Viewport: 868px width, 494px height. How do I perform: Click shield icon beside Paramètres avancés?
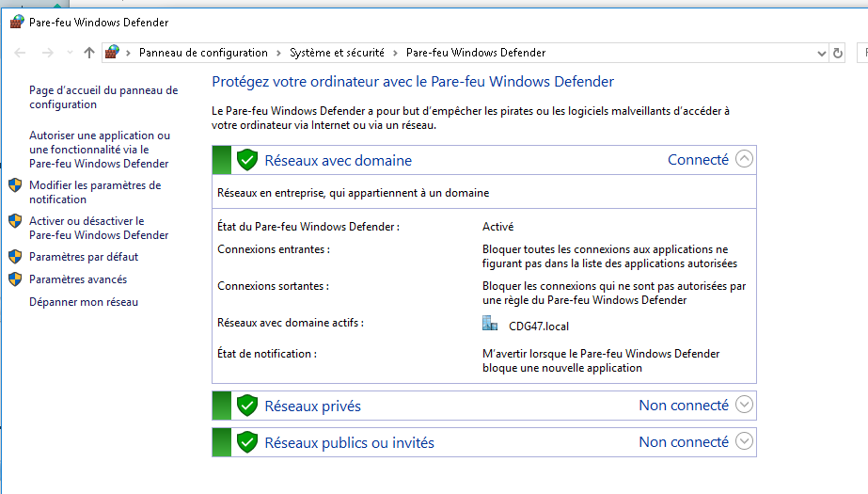coord(15,279)
